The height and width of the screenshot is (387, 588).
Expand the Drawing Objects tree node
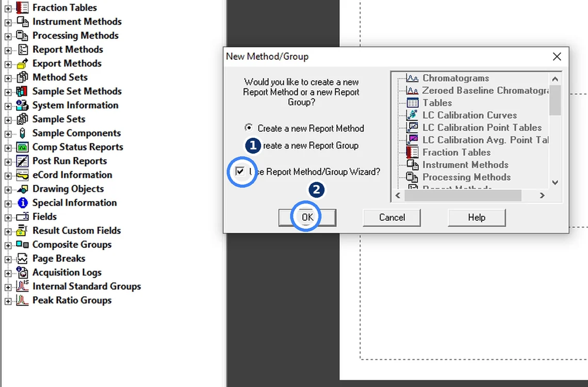(8, 190)
